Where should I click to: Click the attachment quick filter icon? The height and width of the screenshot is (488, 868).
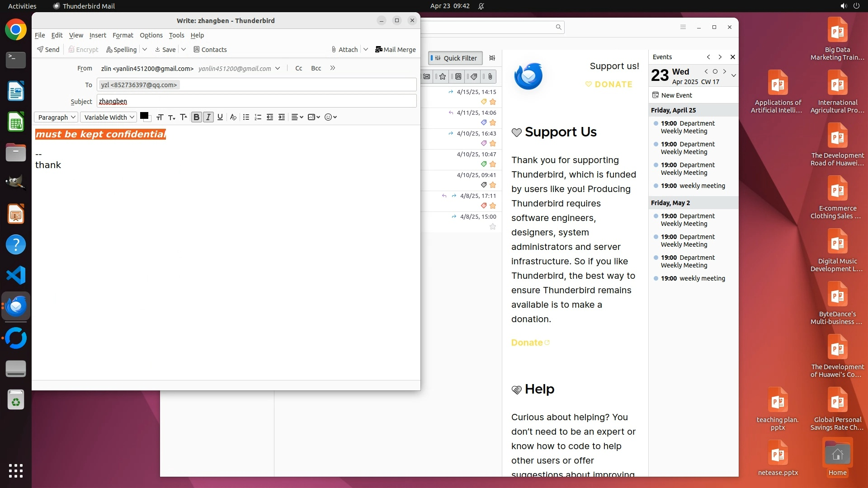(x=490, y=77)
